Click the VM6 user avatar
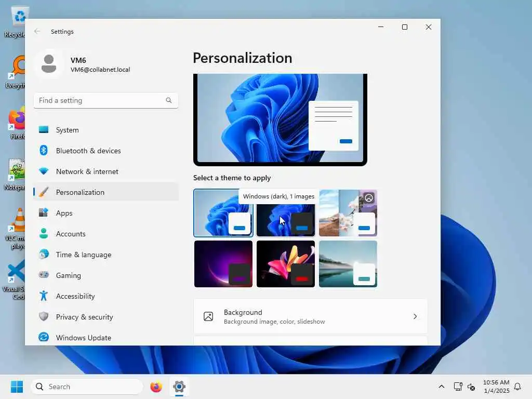Screen dimensions: 532x399 [49, 64]
